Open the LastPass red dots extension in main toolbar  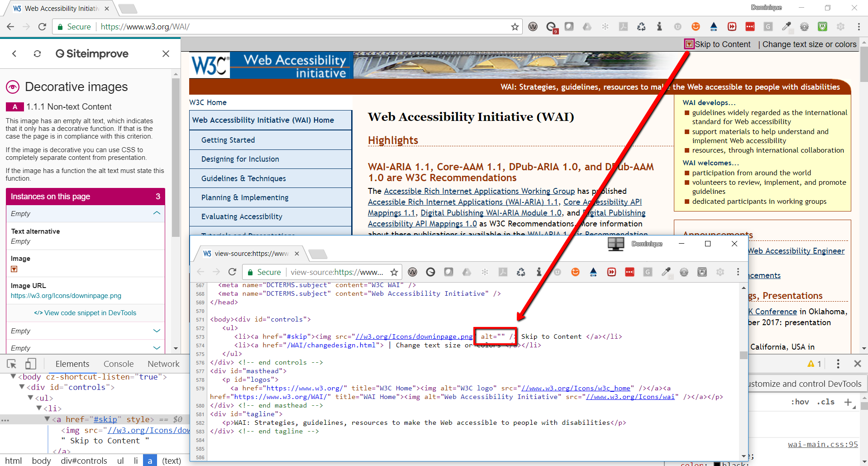pos(750,27)
